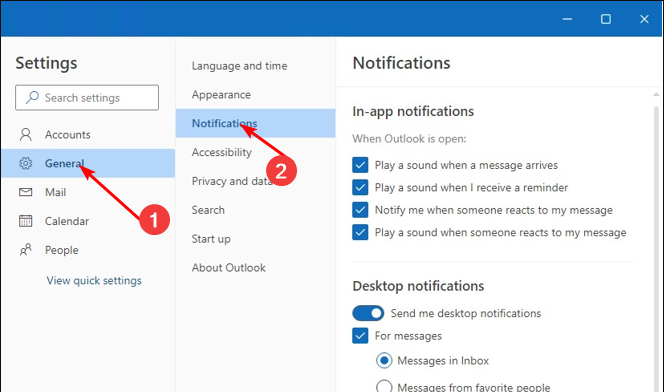The width and height of the screenshot is (664, 392).
Task: Select the Notifications menu item
Action: [255, 123]
